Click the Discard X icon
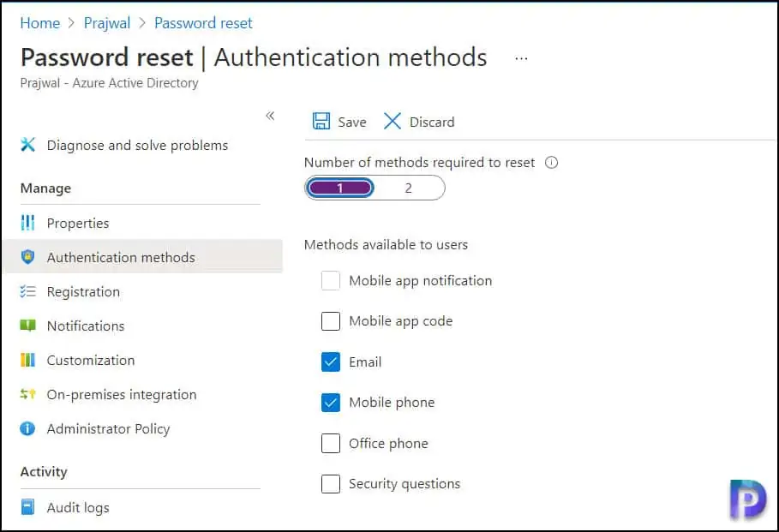The height and width of the screenshot is (532, 779). [392, 121]
